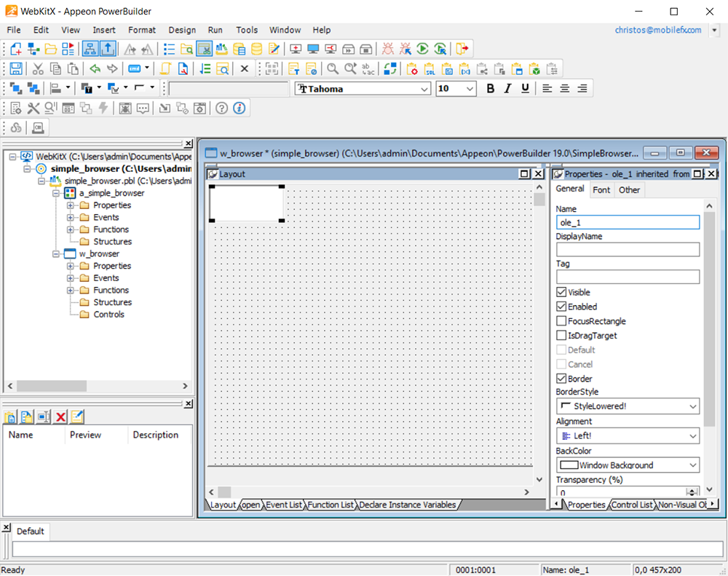Image resolution: width=728 pixels, height=576 pixels.
Task: Click the grayed Default checkbox
Action: pos(561,350)
